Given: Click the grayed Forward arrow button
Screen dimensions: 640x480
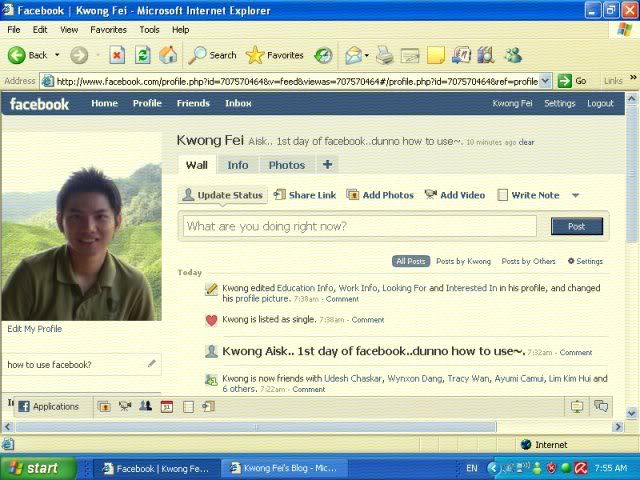Looking at the screenshot, I should point(79,55).
